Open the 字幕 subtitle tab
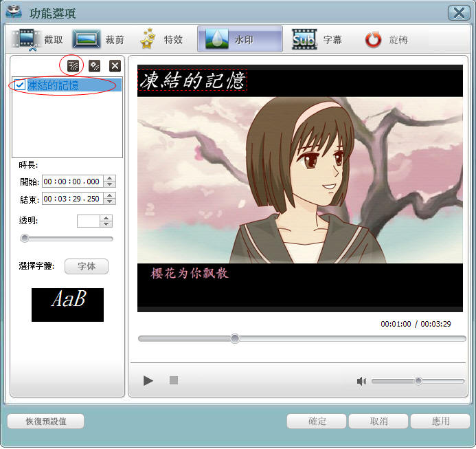The image size is (476, 449). [317, 40]
